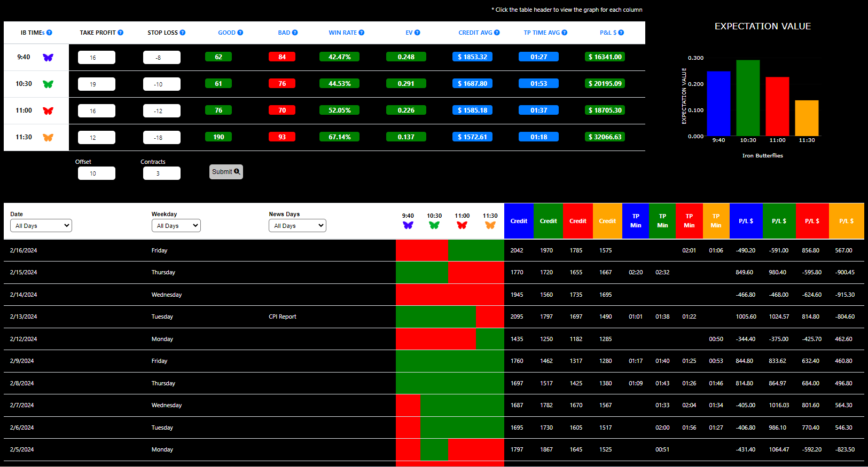Click the orange butterfly icon beside 11:30

coord(48,138)
